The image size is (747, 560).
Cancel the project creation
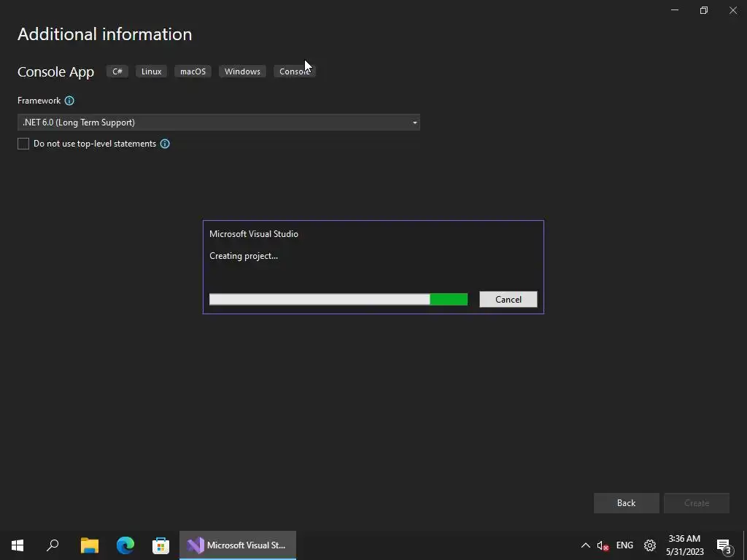coord(508,300)
